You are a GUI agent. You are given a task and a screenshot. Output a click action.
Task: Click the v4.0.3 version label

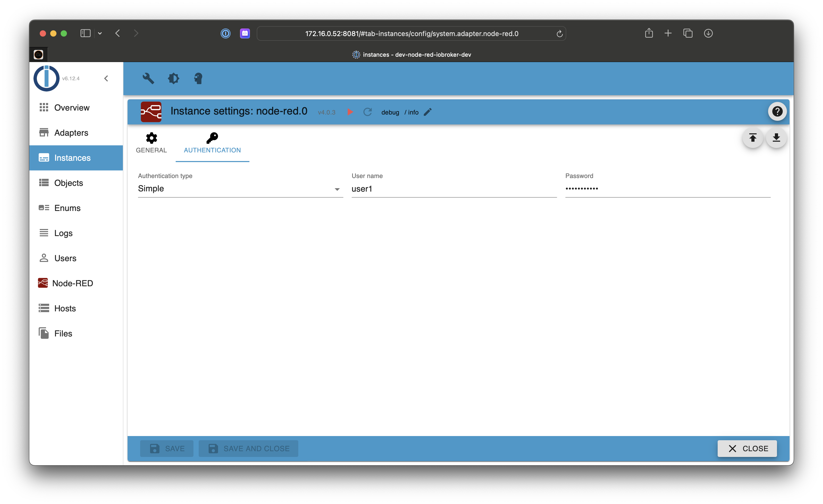pos(326,113)
